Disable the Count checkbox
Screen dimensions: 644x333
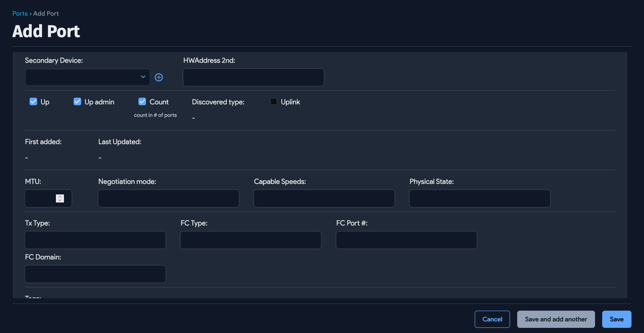[x=142, y=102]
